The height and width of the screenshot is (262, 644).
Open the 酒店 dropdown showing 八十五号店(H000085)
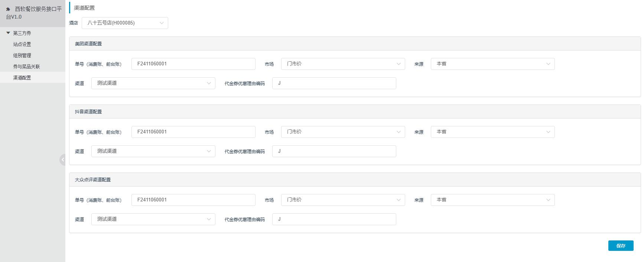point(125,23)
